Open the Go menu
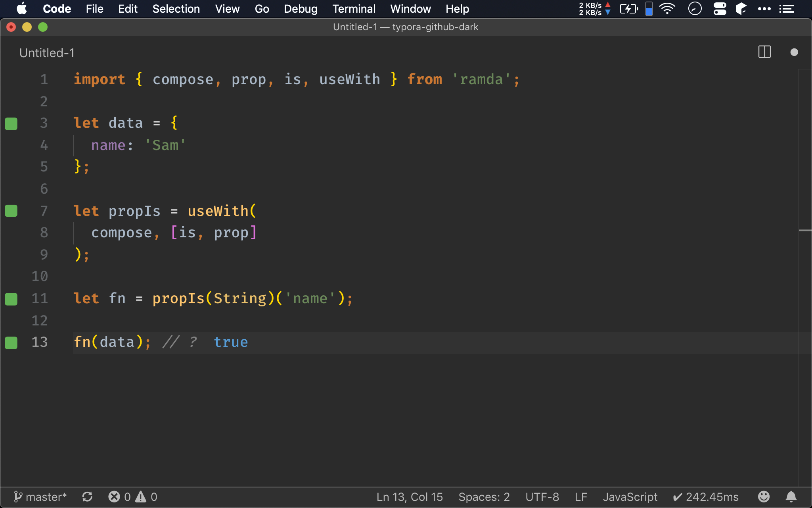Viewport: 812px width, 508px height. [x=262, y=9]
